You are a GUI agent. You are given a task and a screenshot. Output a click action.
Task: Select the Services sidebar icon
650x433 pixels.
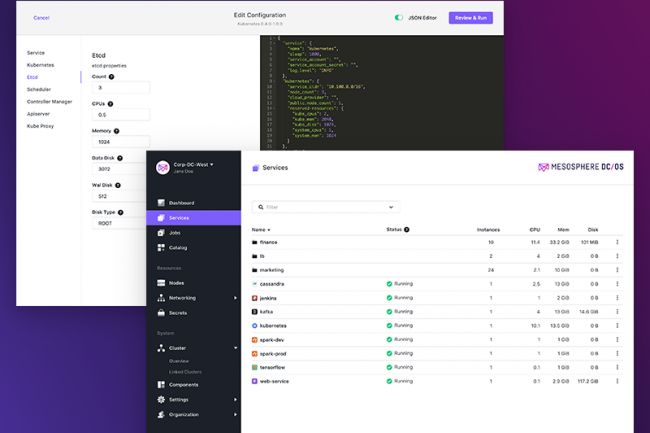pyautogui.click(x=161, y=218)
